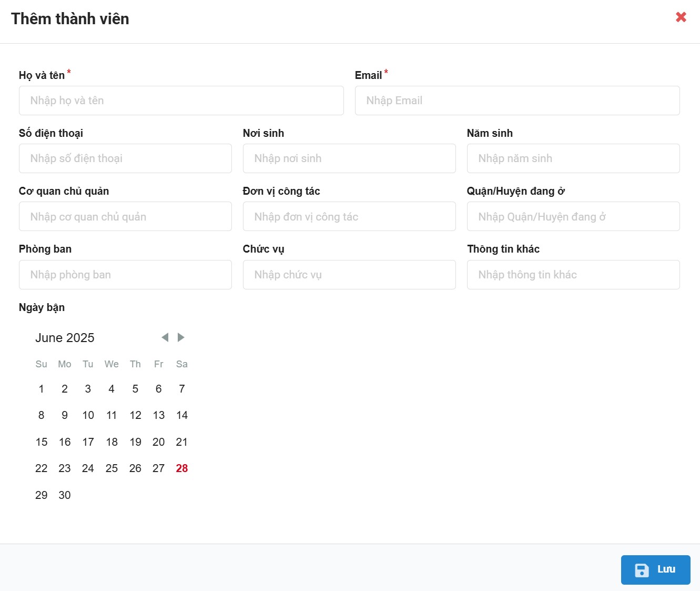Click the Lưu save button

655,569
